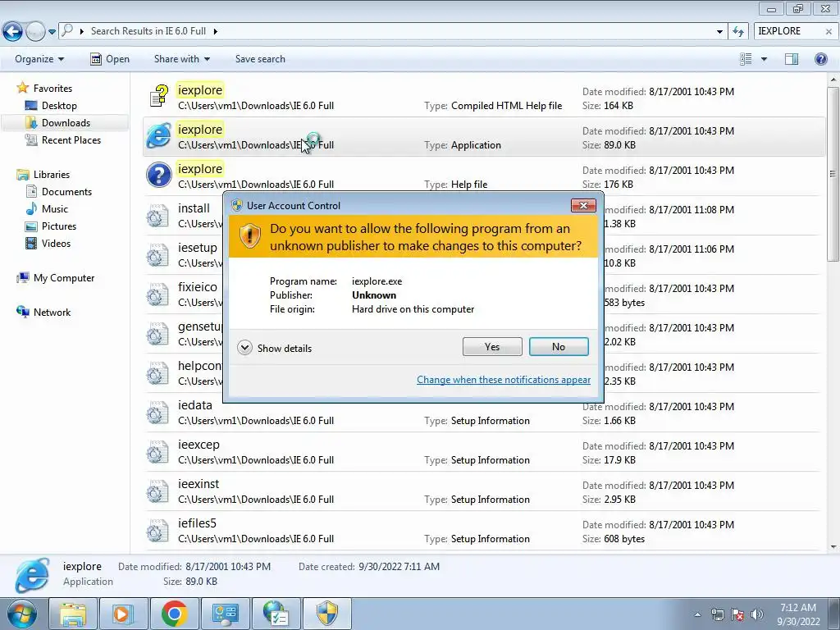
Task: Open the taskbar clock showing 7:12 AM
Action: 798,614
